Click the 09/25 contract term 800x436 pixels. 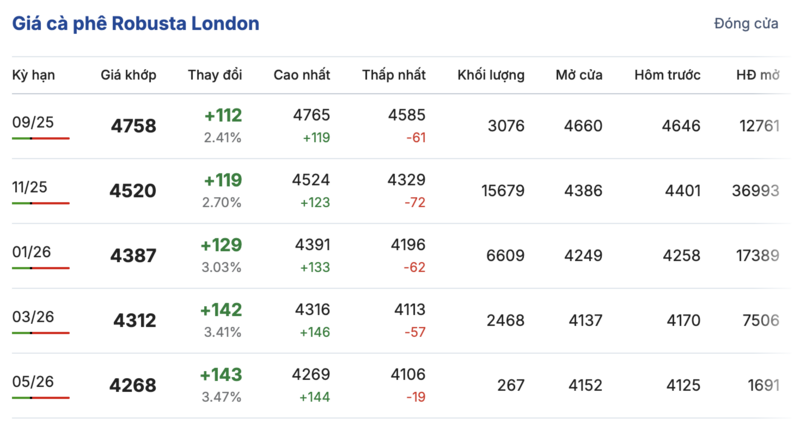[x=33, y=122]
